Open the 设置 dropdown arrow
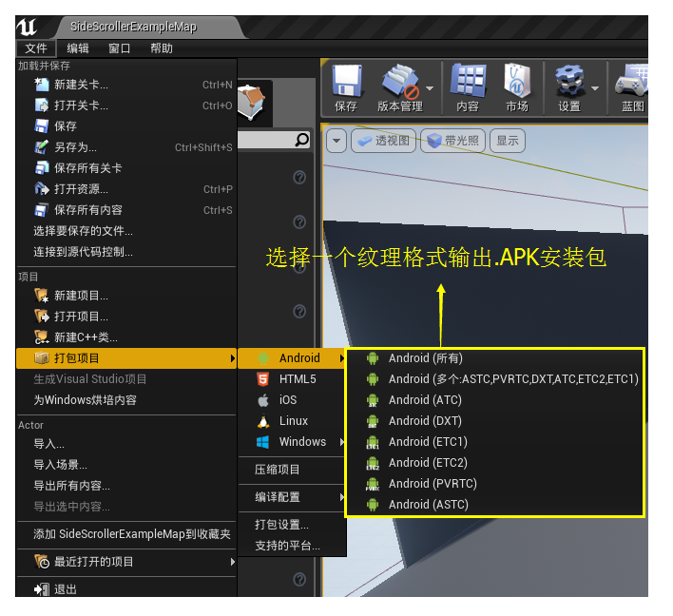673x616 pixels. tap(595, 88)
